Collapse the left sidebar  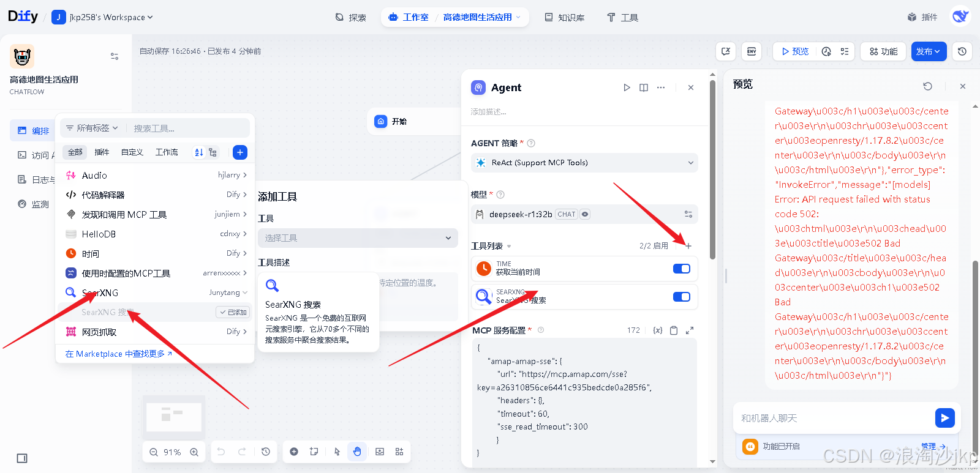22,458
